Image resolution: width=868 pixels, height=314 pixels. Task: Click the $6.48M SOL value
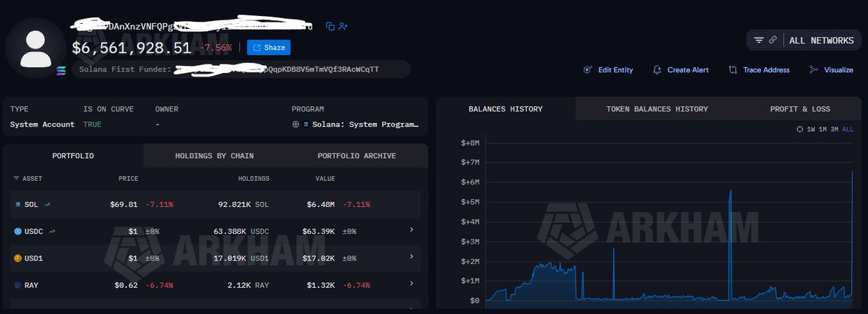pyautogui.click(x=321, y=205)
